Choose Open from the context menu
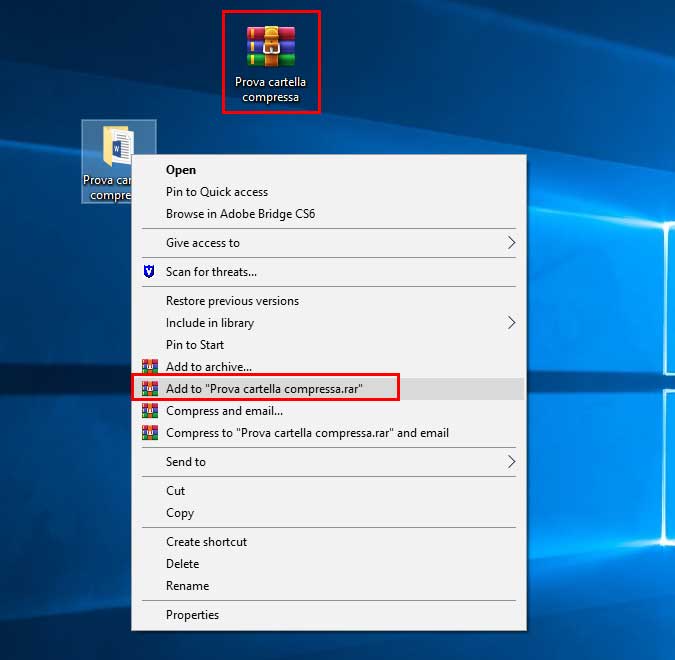Viewport: 675px width, 660px height. (x=329, y=170)
